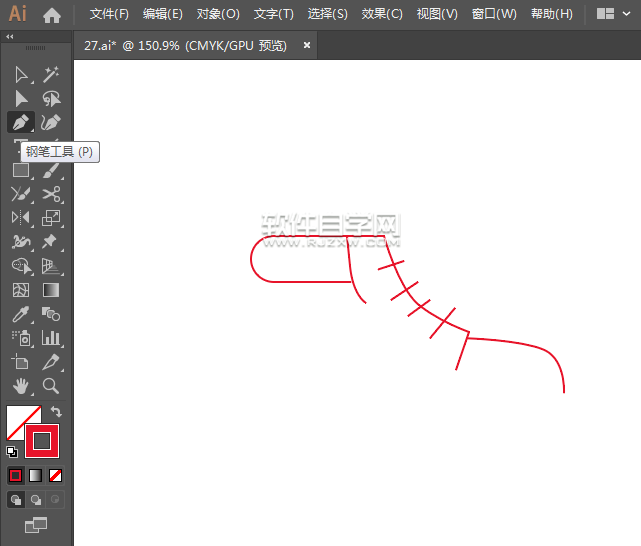
Task: Open the 效果(C) menu
Action: pyautogui.click(x=382, y=14)
